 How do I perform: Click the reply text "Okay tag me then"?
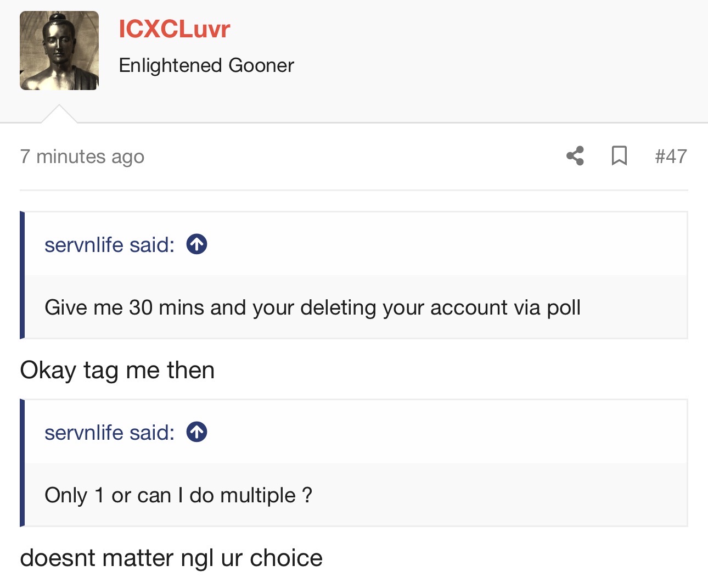(117, 370)
